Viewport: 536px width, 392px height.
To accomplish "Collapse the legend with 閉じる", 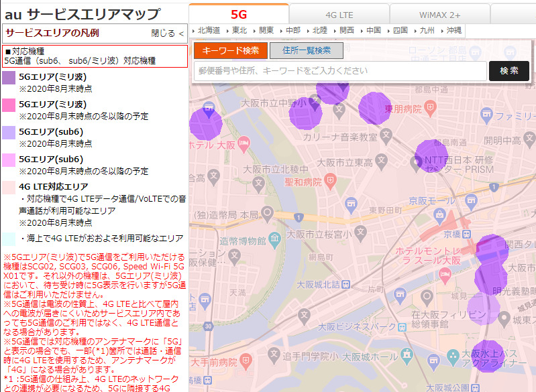I will [x=166, y=33].
